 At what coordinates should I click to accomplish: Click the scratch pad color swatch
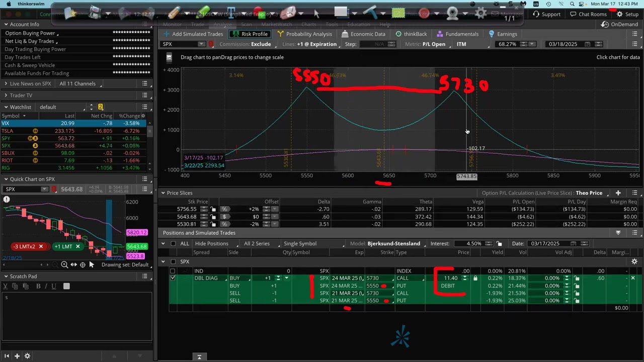[66, 286]
